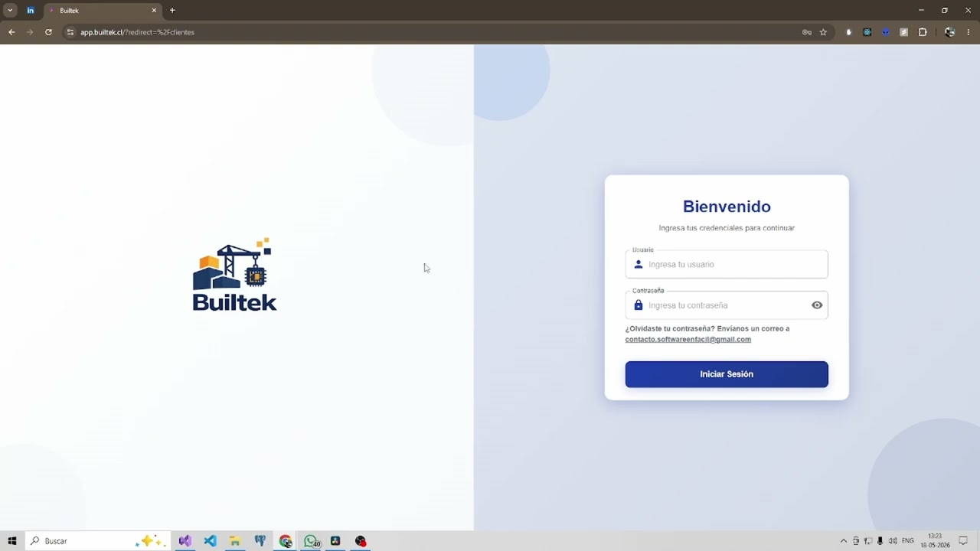
Task: Show hidden system tray icons
Action: [844, 541]
